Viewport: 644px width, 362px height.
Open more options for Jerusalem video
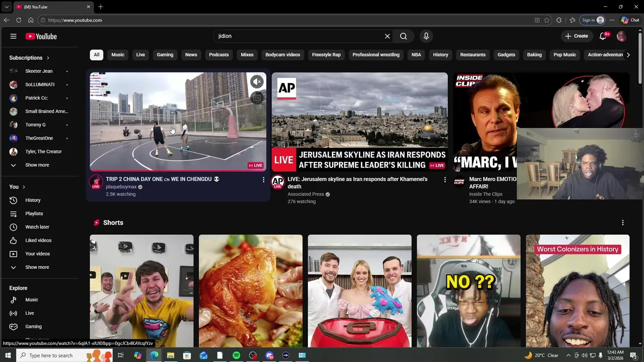pos(445,179)
